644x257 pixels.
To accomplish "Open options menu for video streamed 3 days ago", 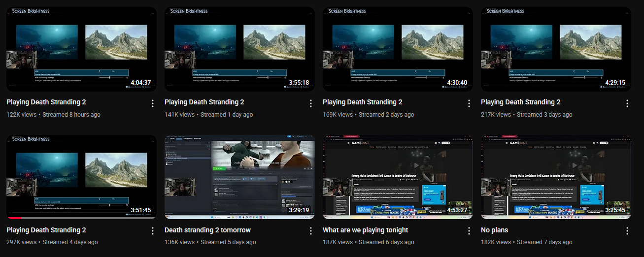I will click(x=627, y=103).
